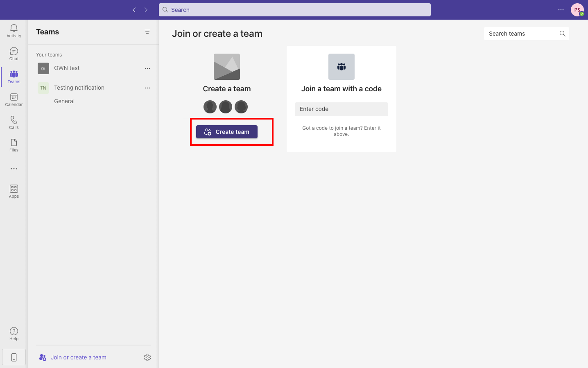Click the Teams panel heading

[47, 32]
